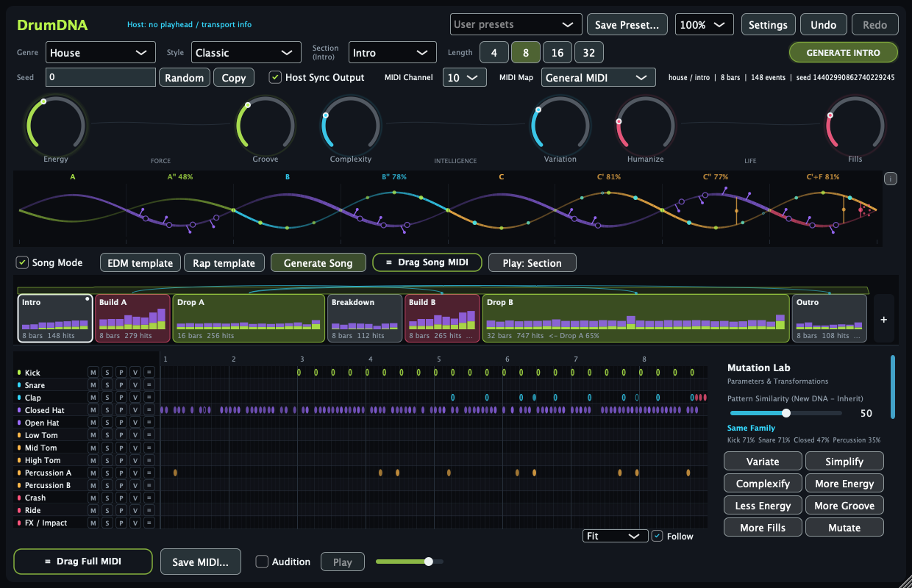Screen dimensions: 912x588
Task: Solo the Percussion A track
Action: [107, 473]
